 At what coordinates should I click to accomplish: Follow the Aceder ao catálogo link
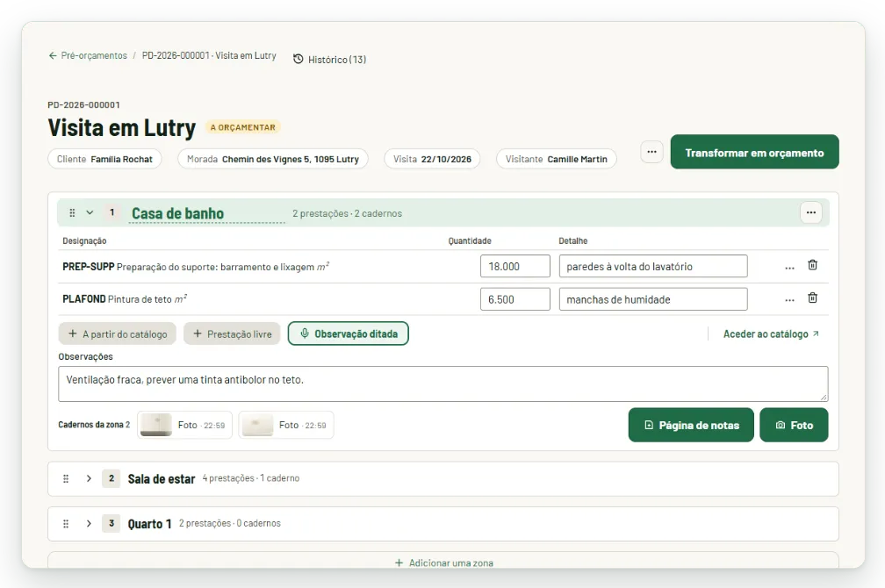coord(771,334)
